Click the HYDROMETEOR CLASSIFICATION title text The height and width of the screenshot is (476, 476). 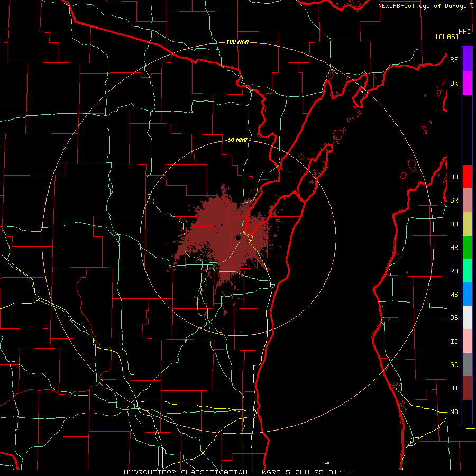click(x=186, y=472)
